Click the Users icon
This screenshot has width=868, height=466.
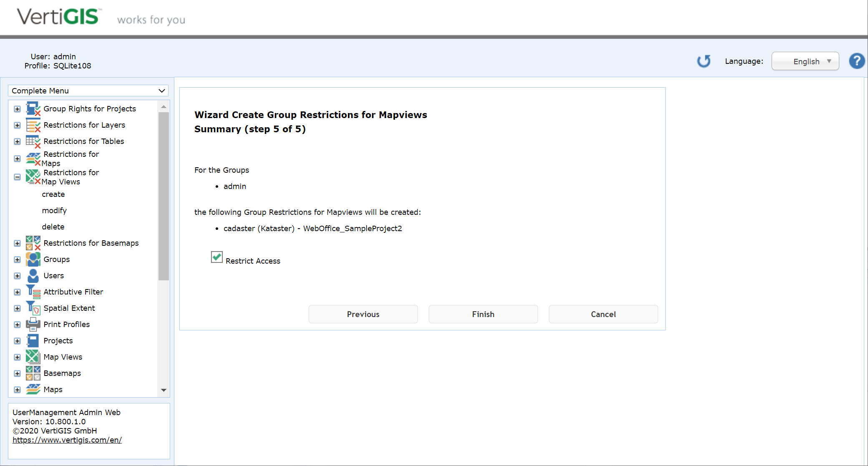click(x=33, y=275)
